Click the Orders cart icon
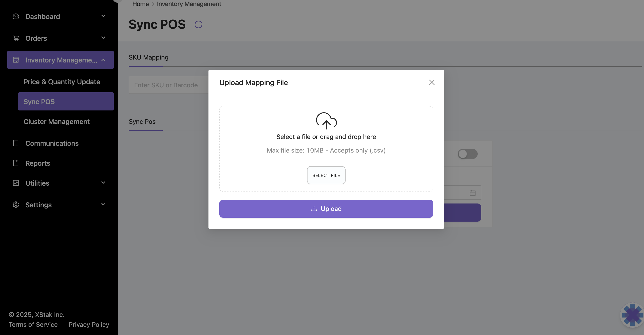Viewport: 644px width, 335px height. coord(16,38)
